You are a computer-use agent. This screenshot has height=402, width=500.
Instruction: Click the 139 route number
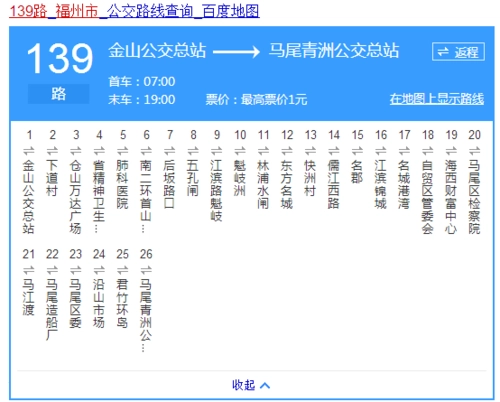tap(60, 58)
